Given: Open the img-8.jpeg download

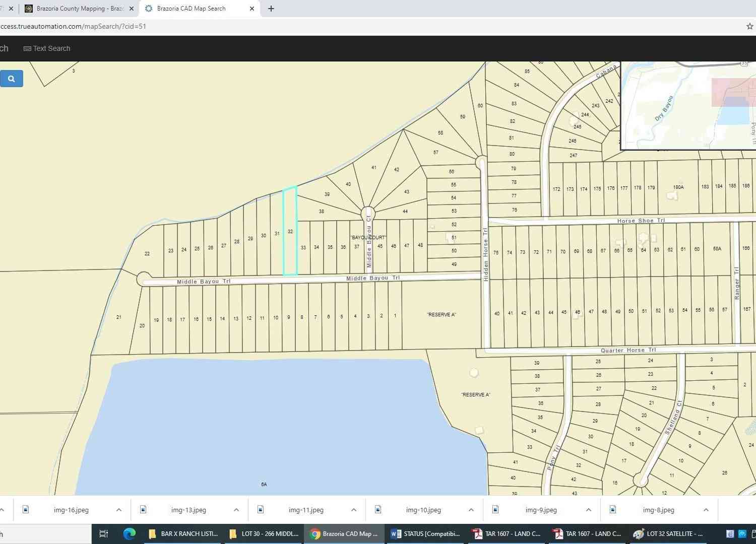Looking at the screenshot, I should tap(658, 510).
